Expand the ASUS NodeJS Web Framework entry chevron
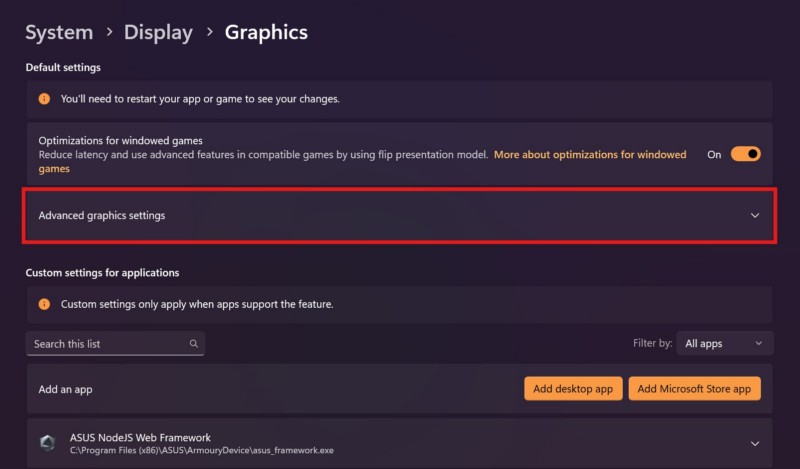Screen dimensions: 800x469 [755, 443]
